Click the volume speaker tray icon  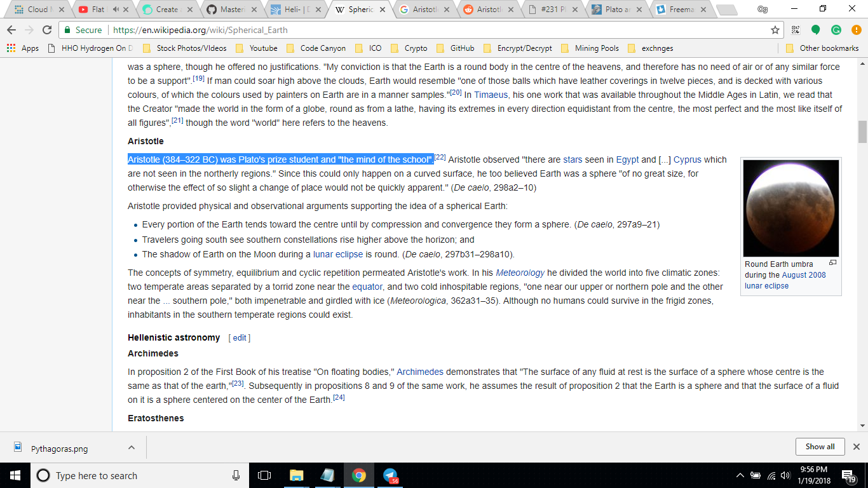[786, 475]
